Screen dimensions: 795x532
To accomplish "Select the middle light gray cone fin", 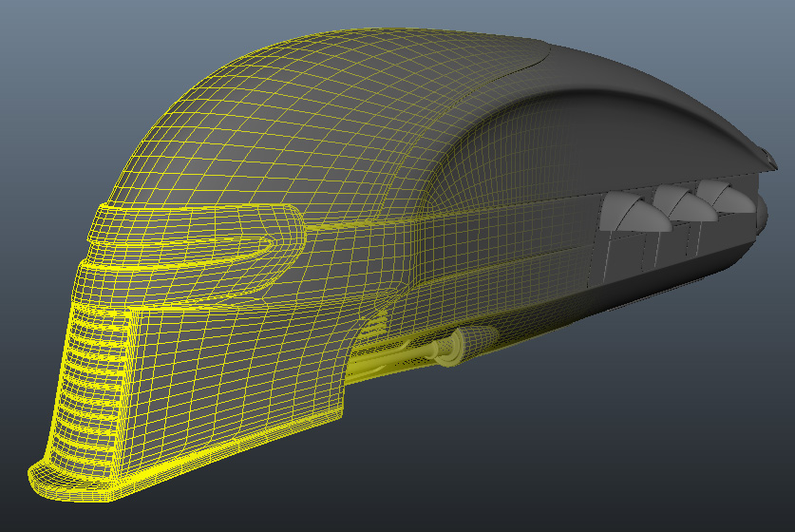I will click(684, 204).
